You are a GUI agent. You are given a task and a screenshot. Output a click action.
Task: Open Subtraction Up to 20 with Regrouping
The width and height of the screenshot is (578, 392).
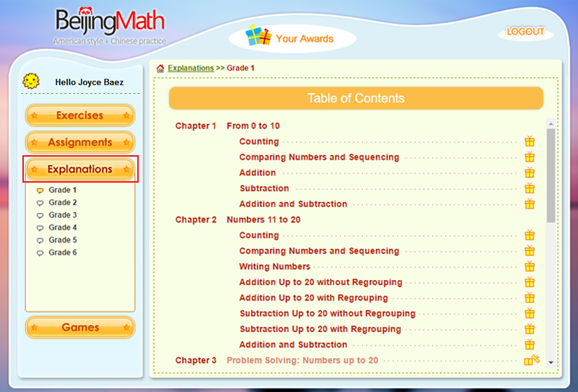point(320,329)
